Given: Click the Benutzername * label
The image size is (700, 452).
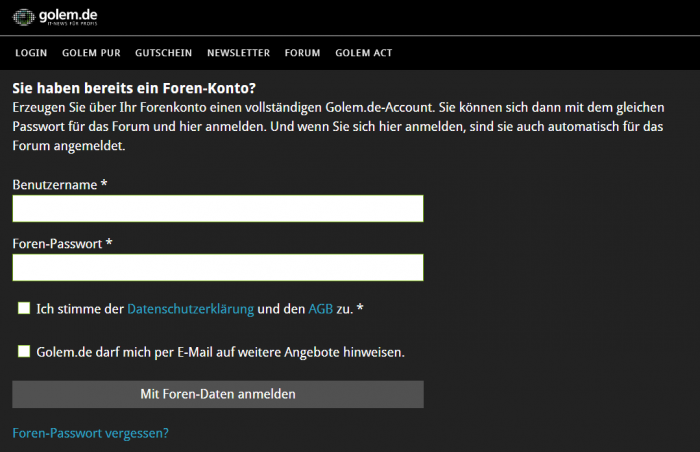Looking at the screenshot, I should (x=60, y=185).
